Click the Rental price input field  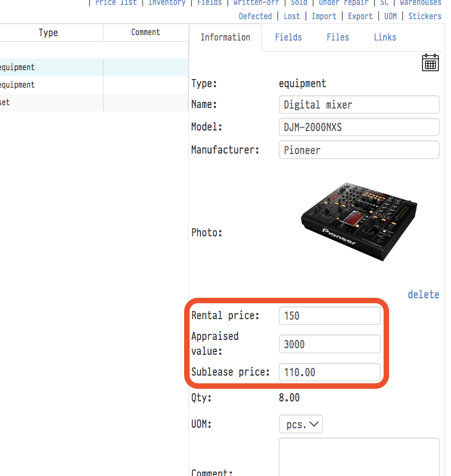click(x=329, y=316)
